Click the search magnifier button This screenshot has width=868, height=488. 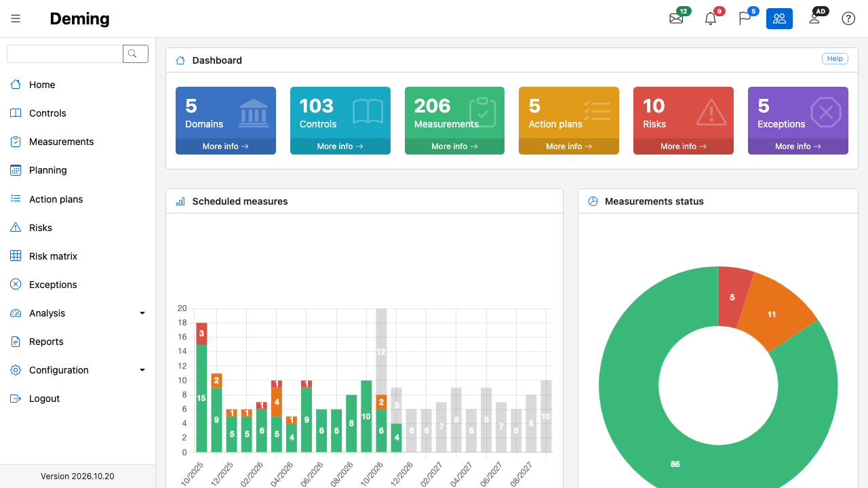136,54
